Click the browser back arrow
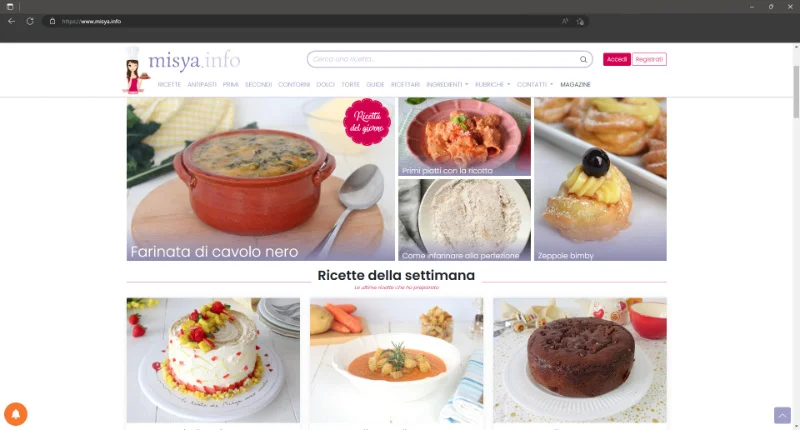Screen dimensions: 800x430 click(11, 21)
